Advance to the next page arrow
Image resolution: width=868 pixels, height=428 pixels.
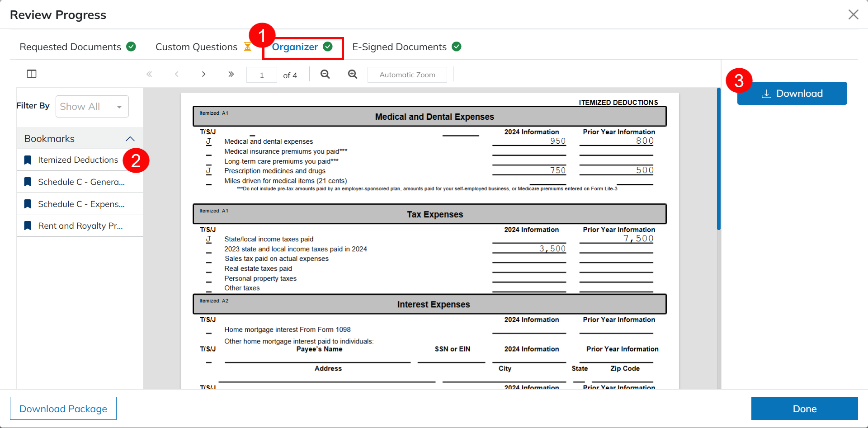tap(204, 74)
